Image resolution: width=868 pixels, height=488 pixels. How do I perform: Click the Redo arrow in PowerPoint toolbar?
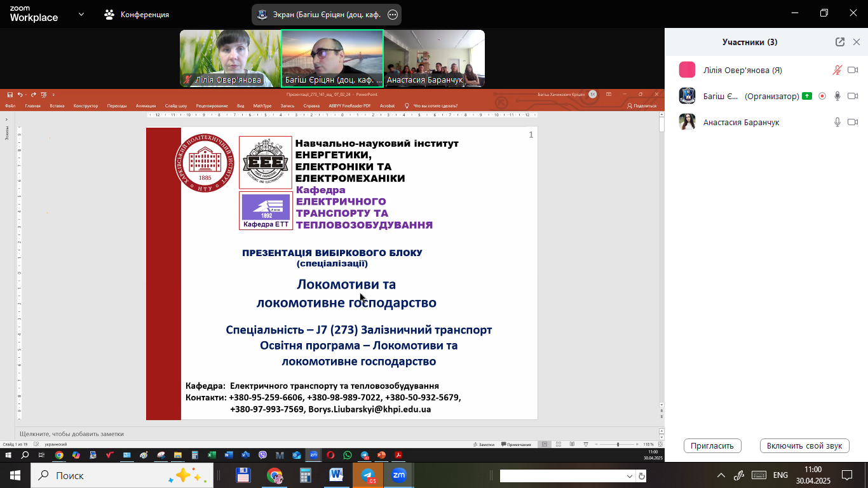(33, 94)
